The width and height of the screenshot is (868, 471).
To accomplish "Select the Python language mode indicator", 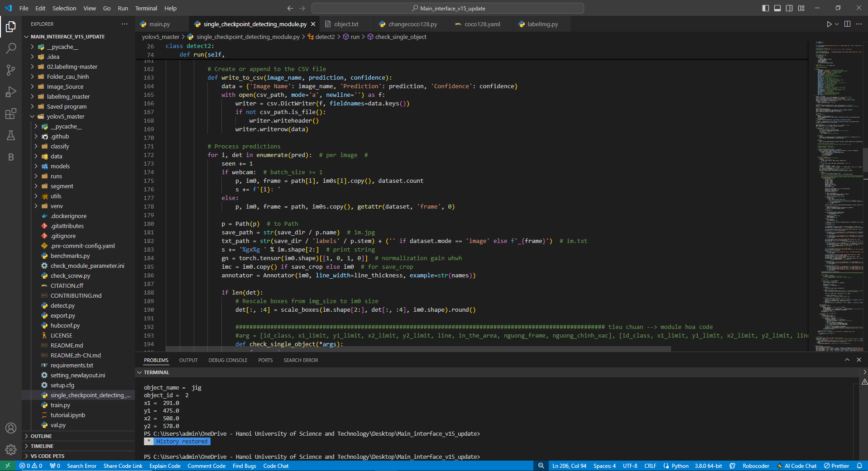I will pos(680,466).
